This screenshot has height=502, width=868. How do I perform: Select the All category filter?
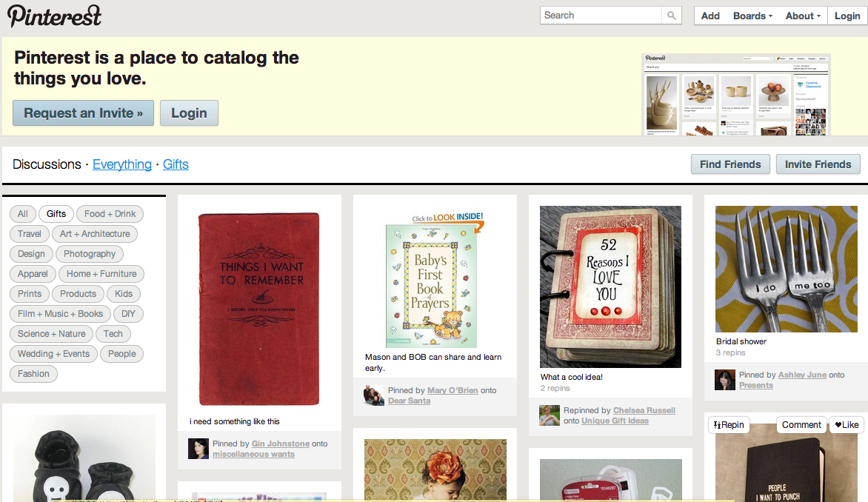pyautogui.click(x=23, y=214)
